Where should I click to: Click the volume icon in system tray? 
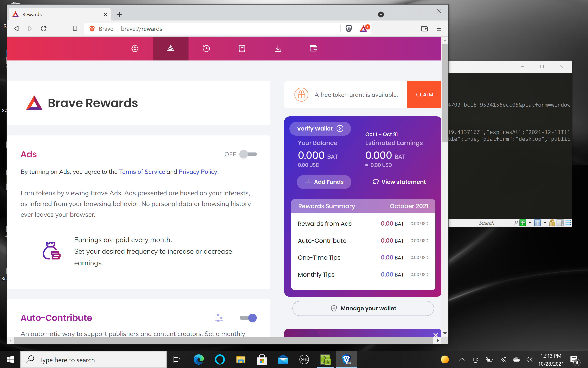click(x=529, y=359)
